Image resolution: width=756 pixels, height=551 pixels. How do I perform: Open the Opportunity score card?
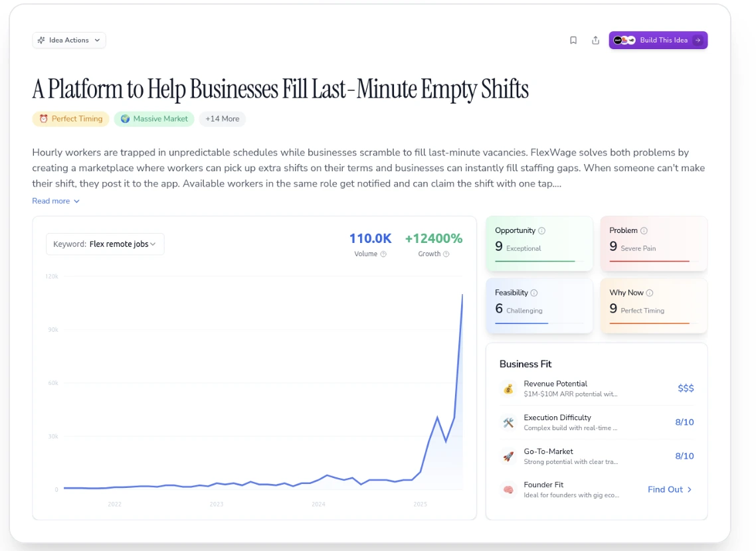coord(539,244)
